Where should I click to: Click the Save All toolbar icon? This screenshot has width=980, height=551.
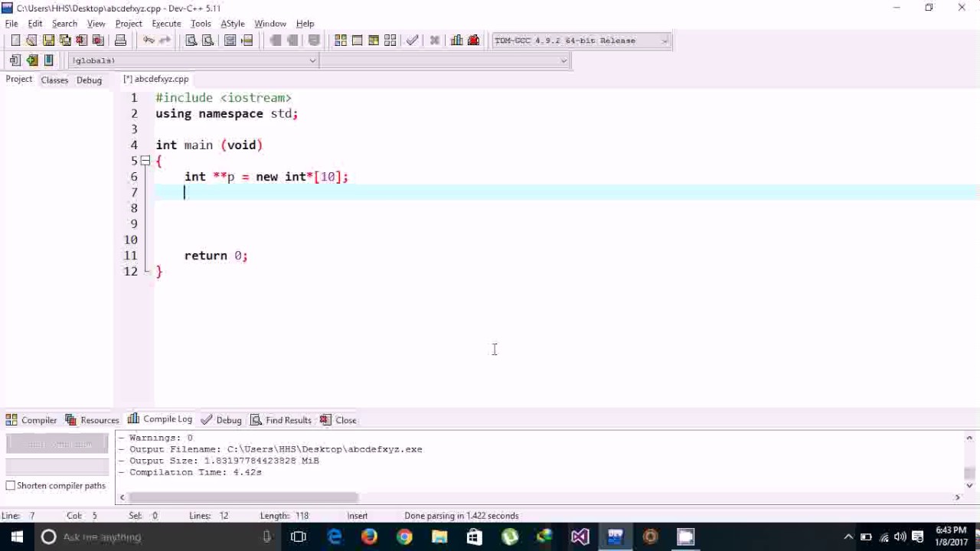65,41
